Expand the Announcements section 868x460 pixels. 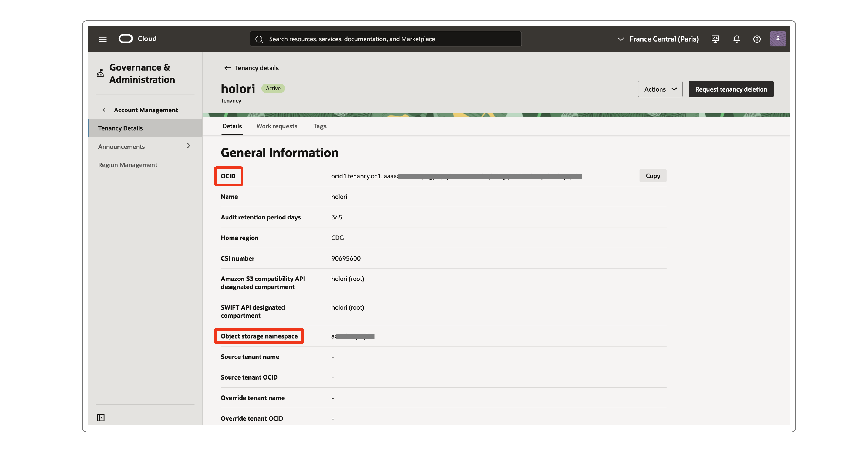pyautogui.click(x=189, y=146)
